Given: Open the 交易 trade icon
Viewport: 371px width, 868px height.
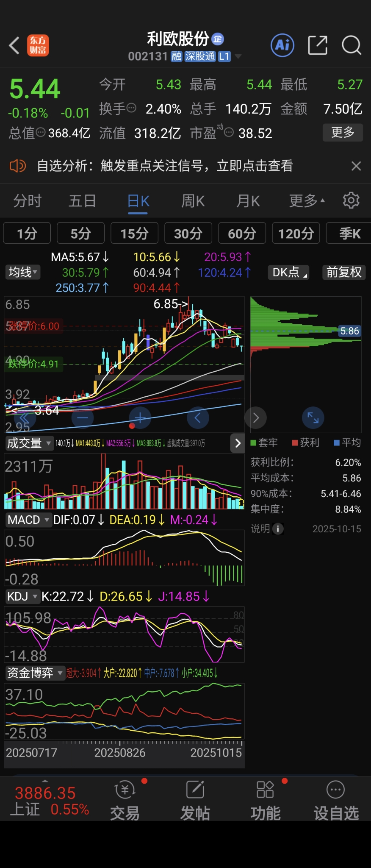Looking at the screenshot, I should [125, 790].
